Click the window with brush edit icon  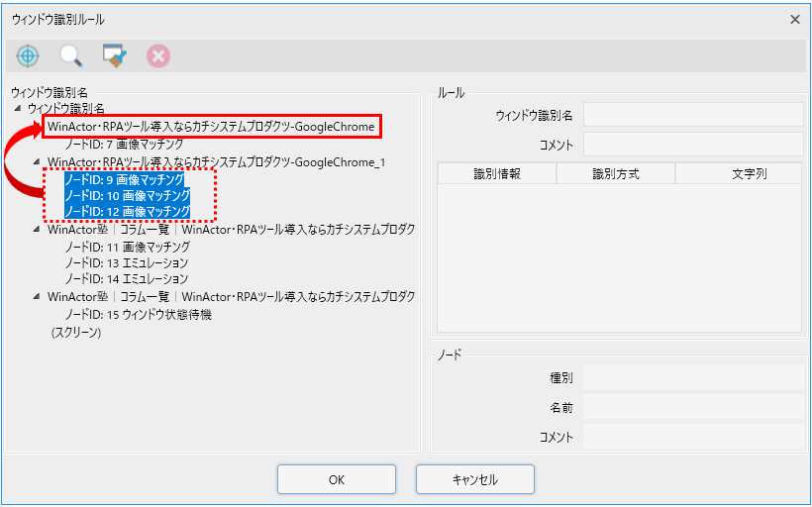coord(115,56)
